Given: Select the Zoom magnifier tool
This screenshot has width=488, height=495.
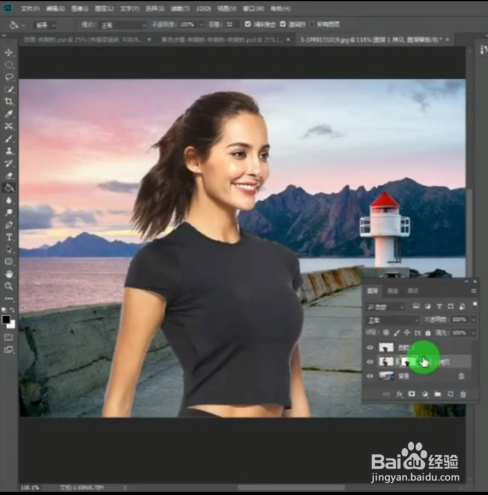Looking at the screenshot, I should coord(9,286).
